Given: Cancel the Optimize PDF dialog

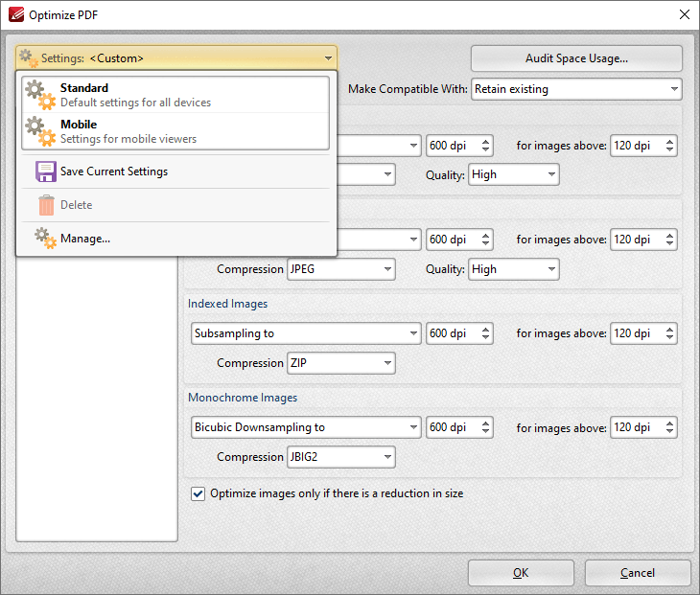Looking at the screenshot, I should click(x=638, y=573).
